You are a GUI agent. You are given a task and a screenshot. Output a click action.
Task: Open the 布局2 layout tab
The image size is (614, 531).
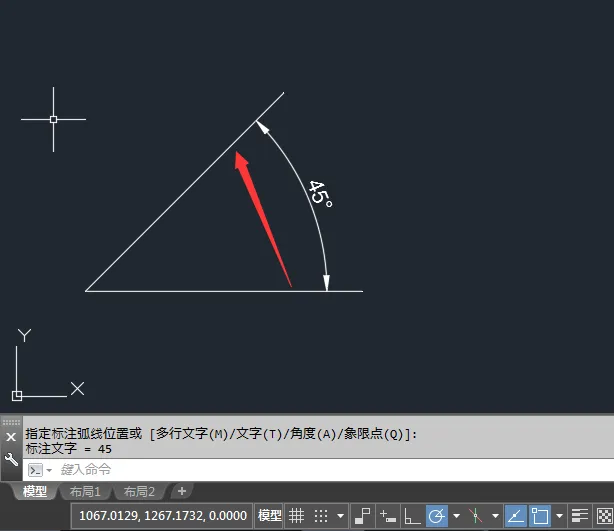tap(139, 491)
